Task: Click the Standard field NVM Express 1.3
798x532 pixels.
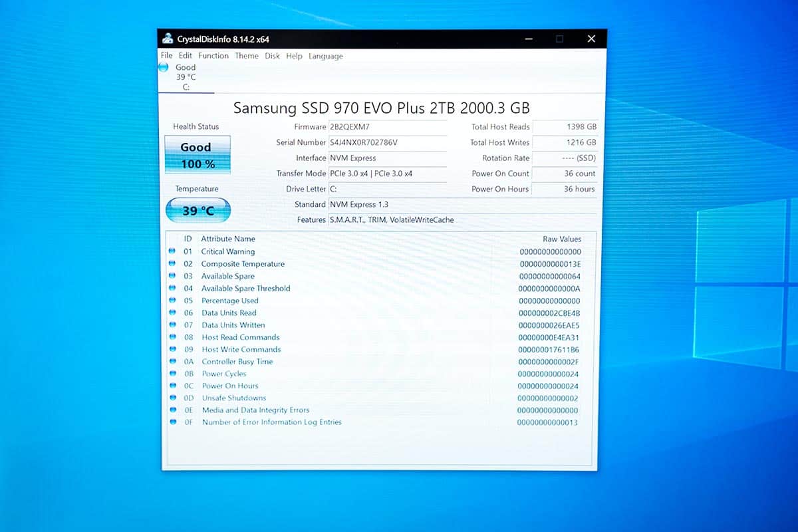Action: click(463, 204)
